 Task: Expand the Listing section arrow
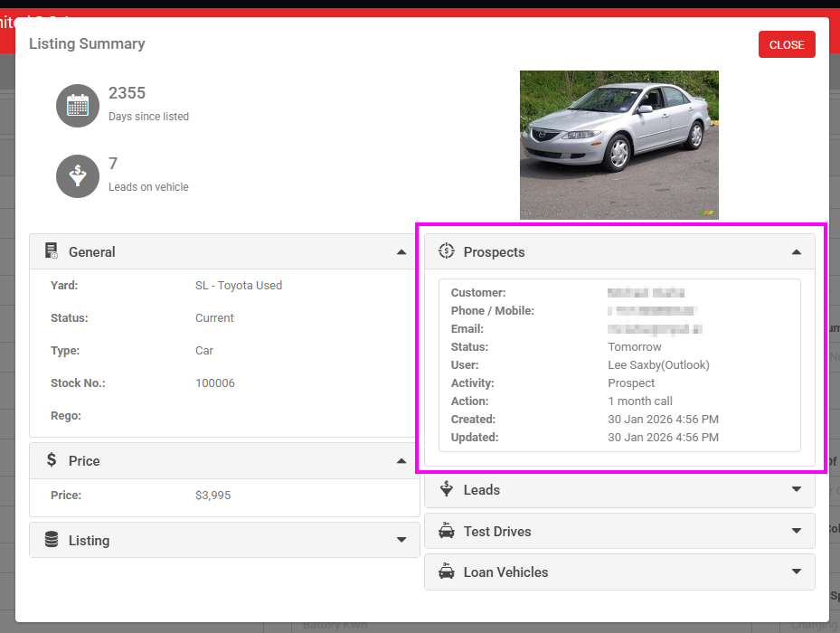click(401, 540)
